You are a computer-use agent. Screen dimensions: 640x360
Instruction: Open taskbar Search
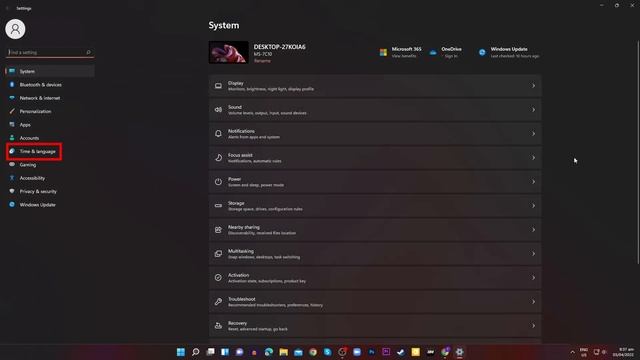196,352
